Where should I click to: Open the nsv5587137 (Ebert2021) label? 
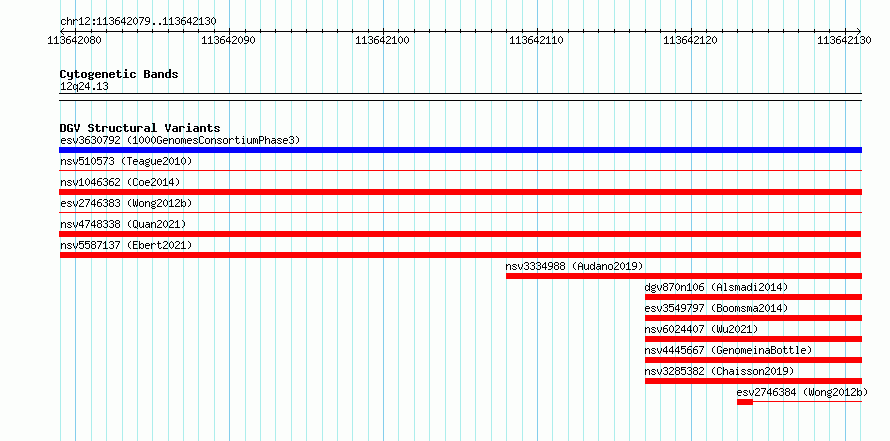point(126,245)
